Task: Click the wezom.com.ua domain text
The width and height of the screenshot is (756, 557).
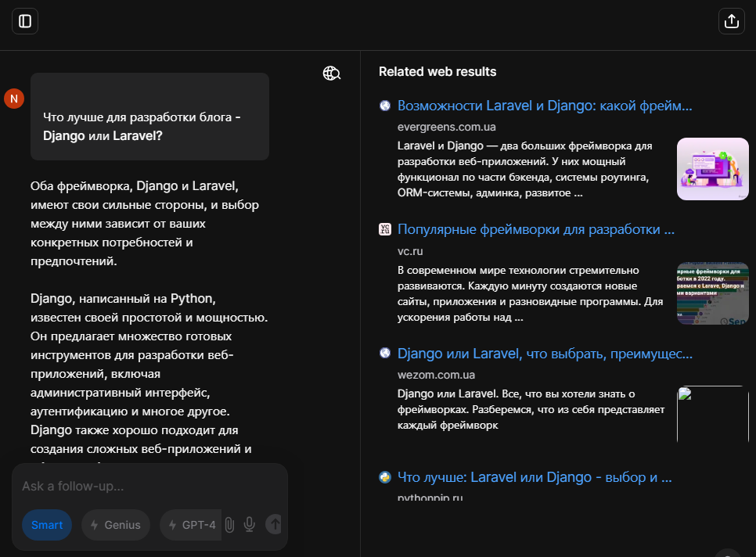Action: (x=436, y=375)
